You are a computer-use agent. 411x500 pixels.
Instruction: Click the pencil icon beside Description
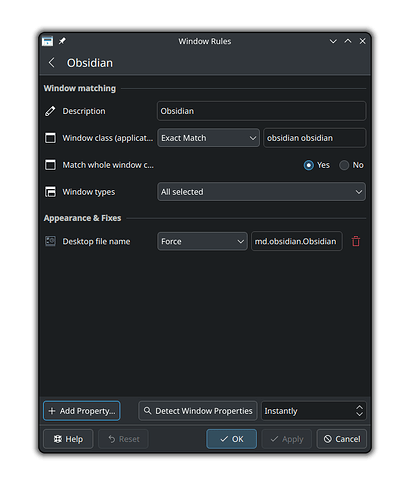click(50, 111)
